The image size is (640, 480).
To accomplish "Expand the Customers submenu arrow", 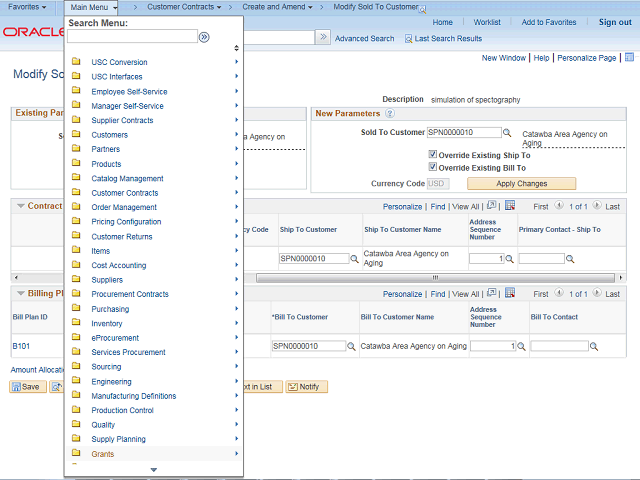I will (x=236, y=135).
